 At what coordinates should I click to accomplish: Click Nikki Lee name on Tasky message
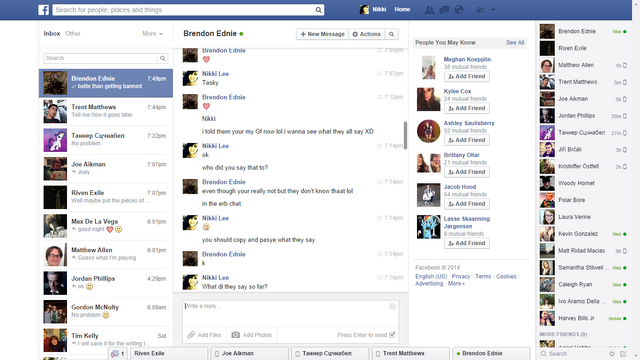click(x=216, y=73)
